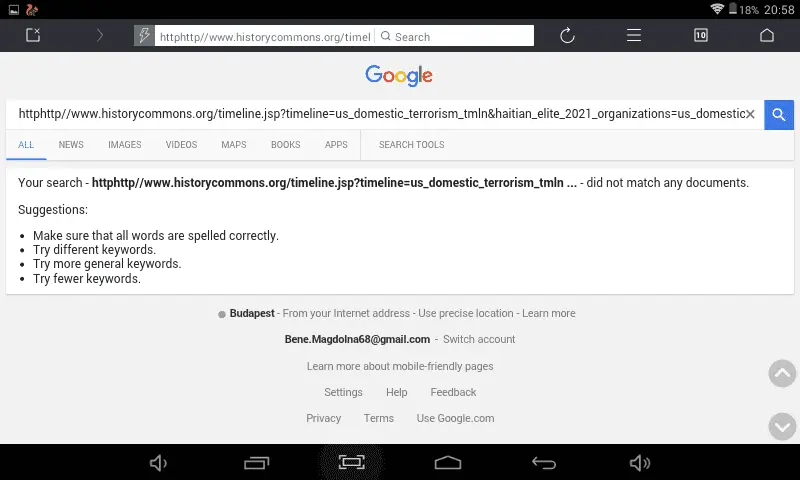Tap the lightning speed-mode icon
800x480 pixels.
point(144,36)
